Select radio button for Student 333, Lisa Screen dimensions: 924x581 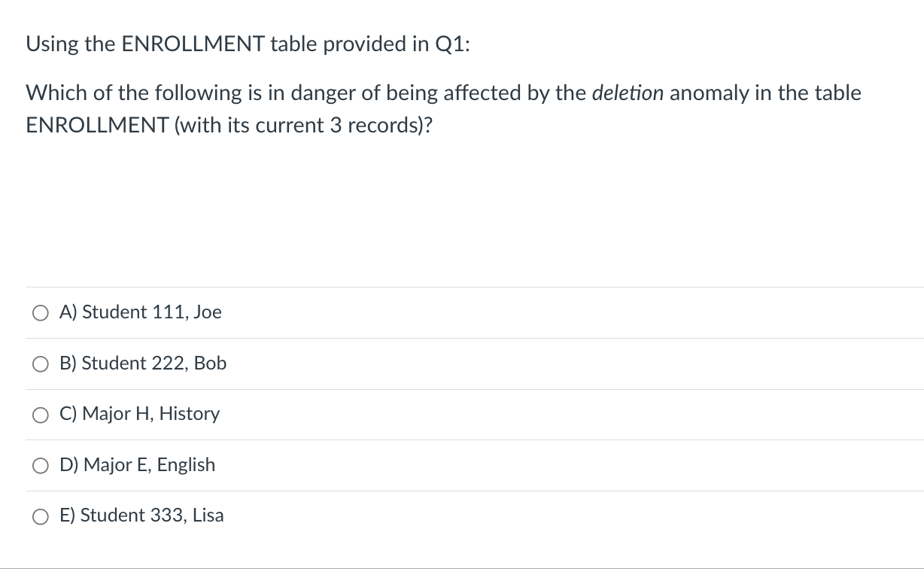coord(39,516)
